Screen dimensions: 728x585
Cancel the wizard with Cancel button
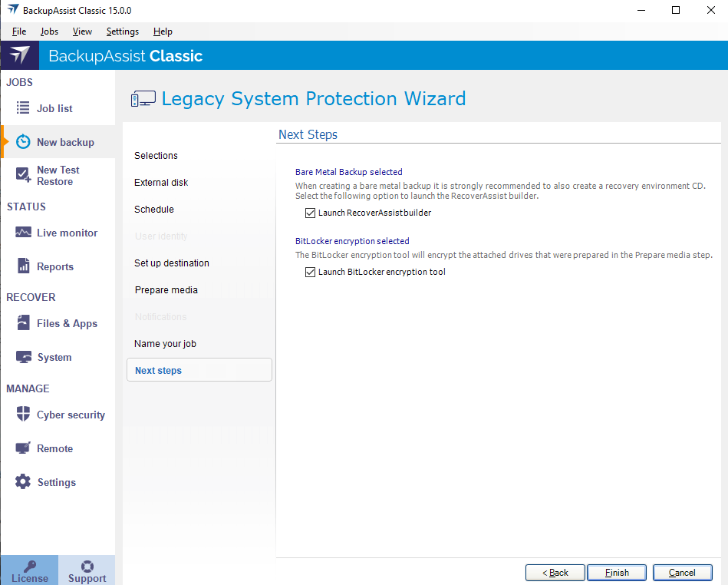[x=682, y=573]
